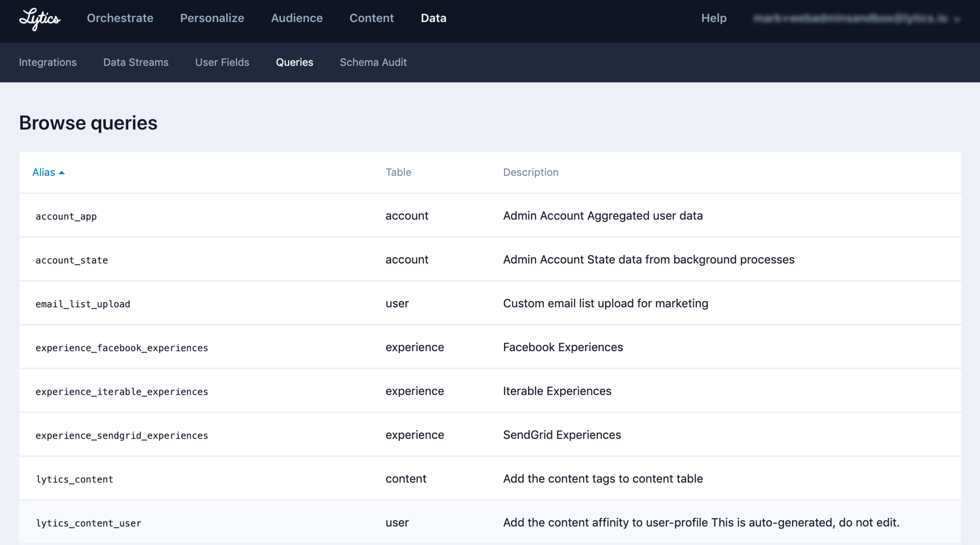The width and height of the screenshot is (980, 545).
Task: Select the Data menu item
Action: (433, 18)
